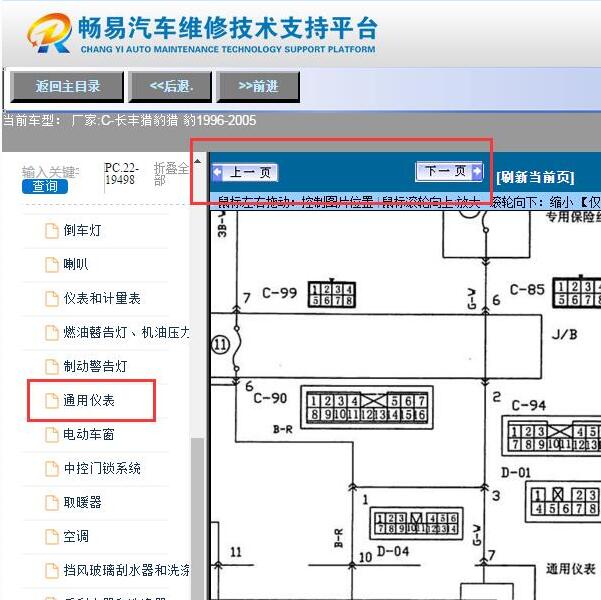Click PC.22-19498 text
Image resolution: width=601 pixels, height=600 pixels.
coord(122,174)
